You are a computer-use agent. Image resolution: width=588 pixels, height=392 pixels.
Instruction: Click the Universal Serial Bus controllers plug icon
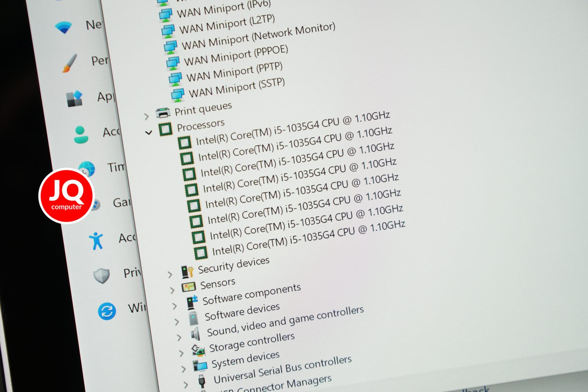[x=201, y=380]
